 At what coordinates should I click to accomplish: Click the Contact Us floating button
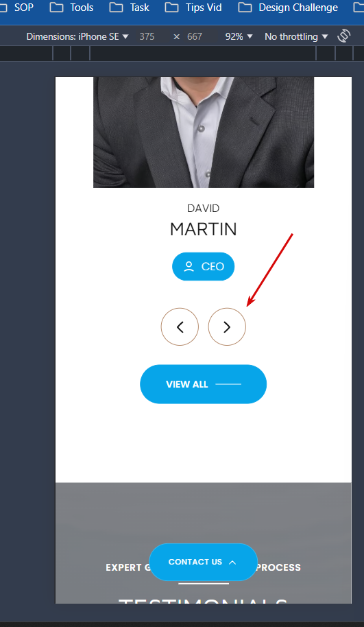pos(203,562)
